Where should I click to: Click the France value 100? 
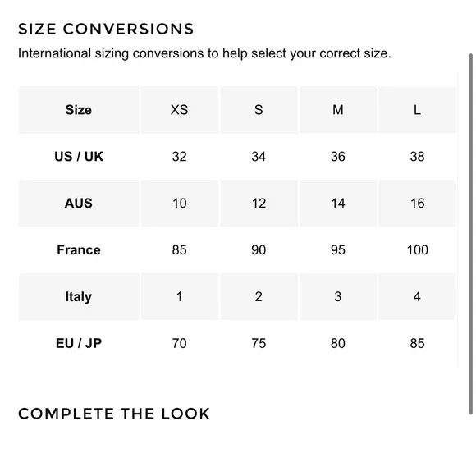(x=418, y=250)
